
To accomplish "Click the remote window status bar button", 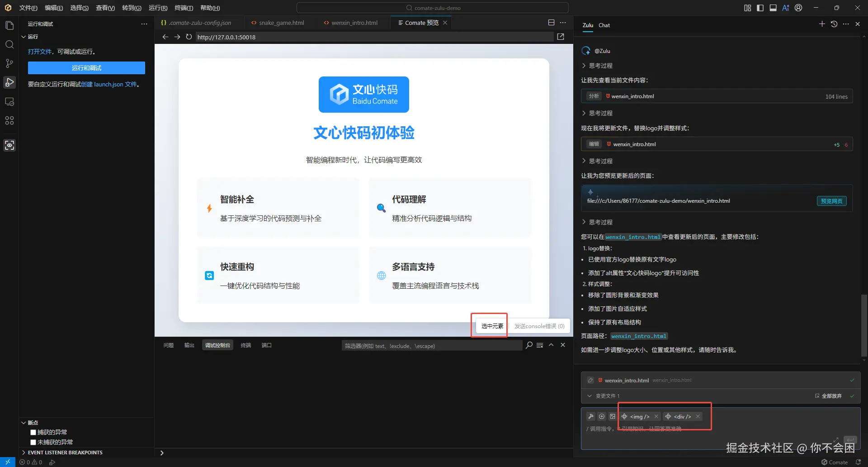I will click(8, 462).
